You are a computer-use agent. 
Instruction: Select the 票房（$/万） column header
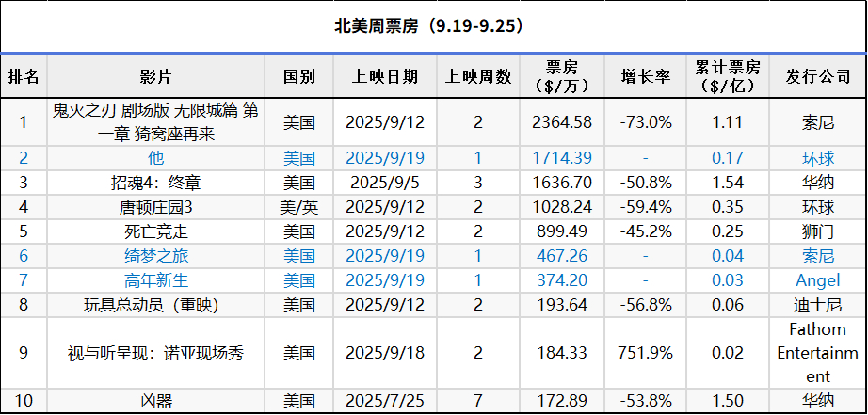[x=562, y=76]
